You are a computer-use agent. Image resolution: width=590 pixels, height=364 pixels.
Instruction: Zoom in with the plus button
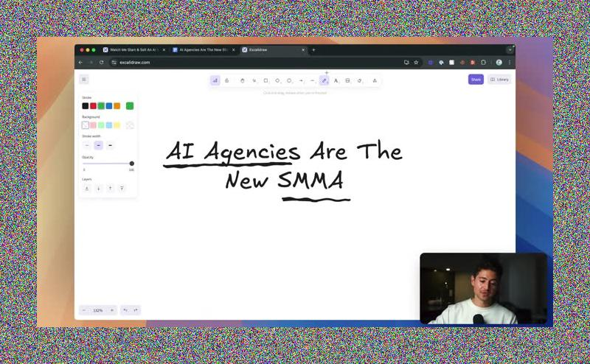(x=112, y=310)
